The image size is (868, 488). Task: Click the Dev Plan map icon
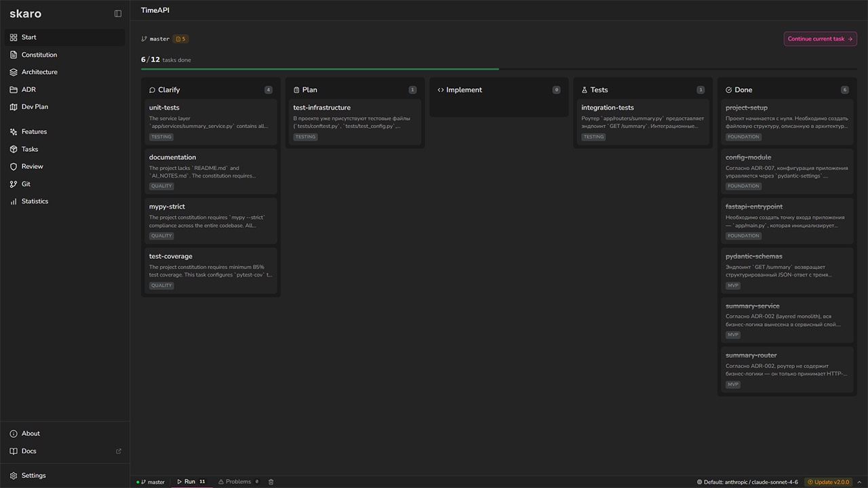click(x=14, y=107)
